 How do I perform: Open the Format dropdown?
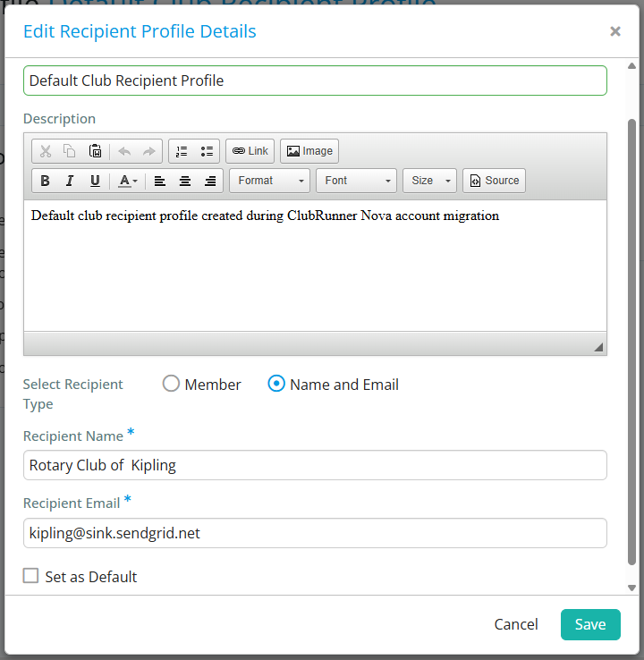coord(270,181)
